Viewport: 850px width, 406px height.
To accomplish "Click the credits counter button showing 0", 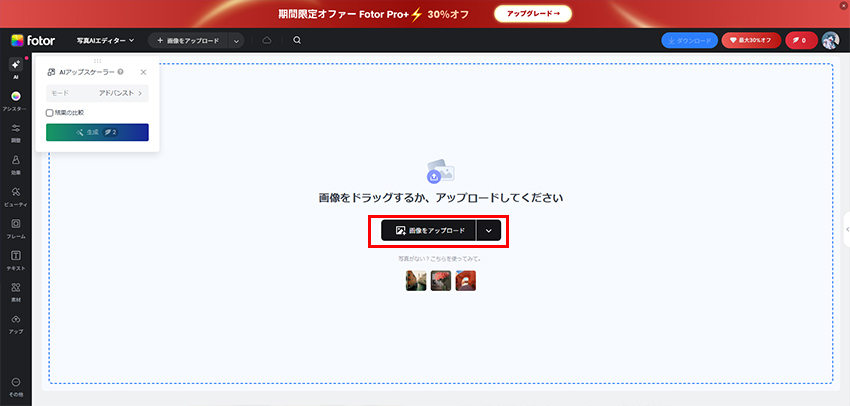I will 801,41.
